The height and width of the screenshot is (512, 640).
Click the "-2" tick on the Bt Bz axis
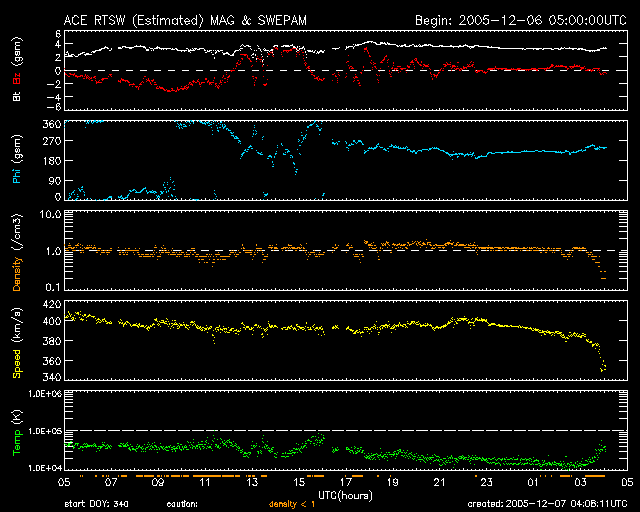pyautogui.click(x=53, y=83)
